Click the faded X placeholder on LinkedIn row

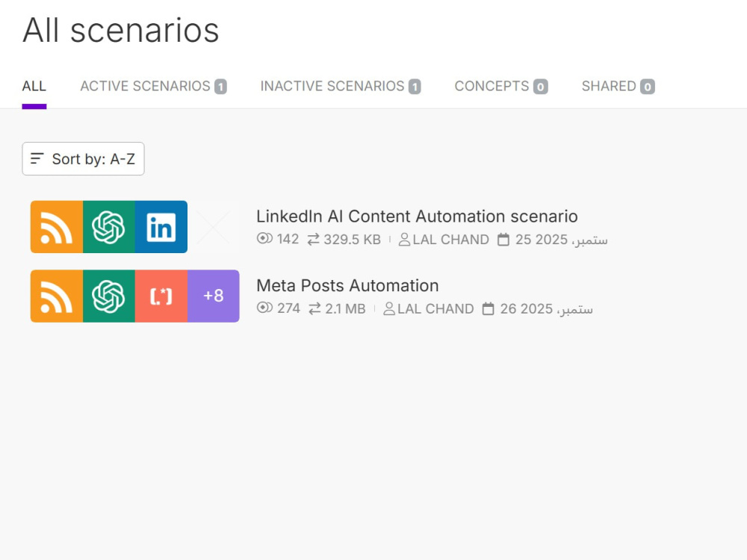tap(214, 227)
